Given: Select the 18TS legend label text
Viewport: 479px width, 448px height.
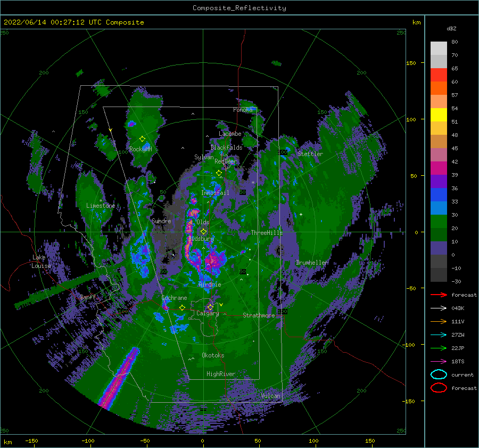Looking at the screenshot, I should pyautogui.click(x=458, y=362).
